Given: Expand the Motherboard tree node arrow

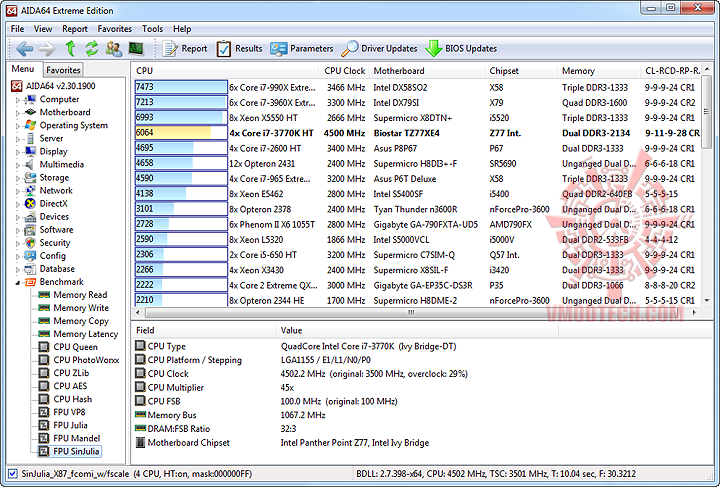Looking at the screenshot, I should pyautogui.click(x=18, y=112).
